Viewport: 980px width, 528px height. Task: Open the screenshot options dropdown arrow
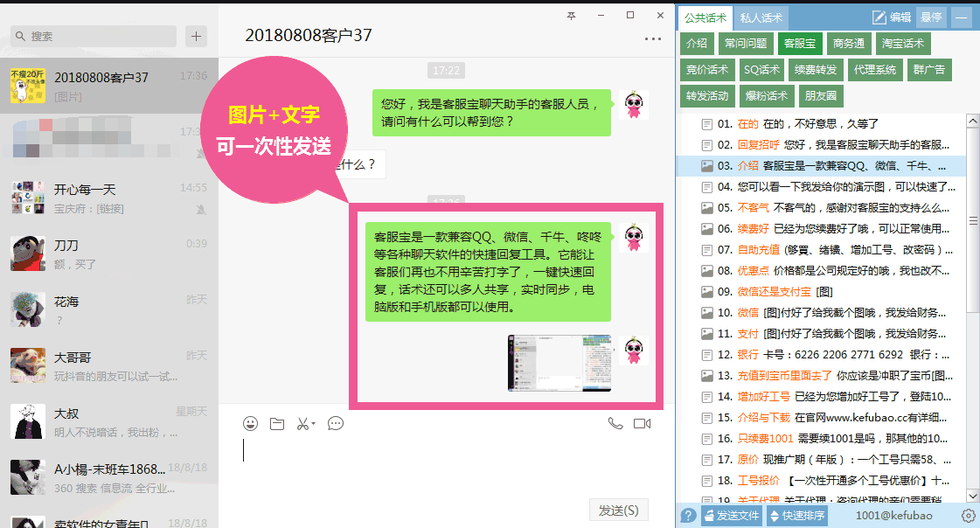click(313, 424)
